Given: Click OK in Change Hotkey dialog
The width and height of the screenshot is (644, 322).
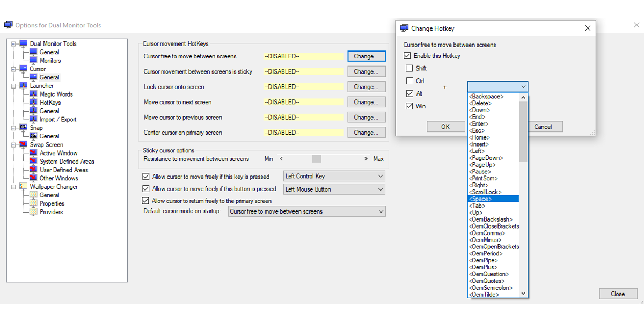Looking at the screenshot, I should [x=445, y=127].
